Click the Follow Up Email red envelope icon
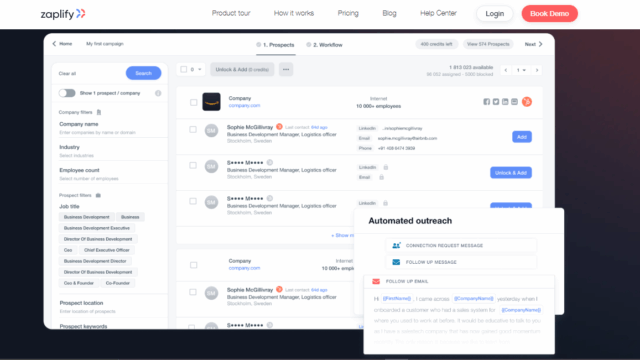This screenshot has height=360, width=640. tap(376, 281)
